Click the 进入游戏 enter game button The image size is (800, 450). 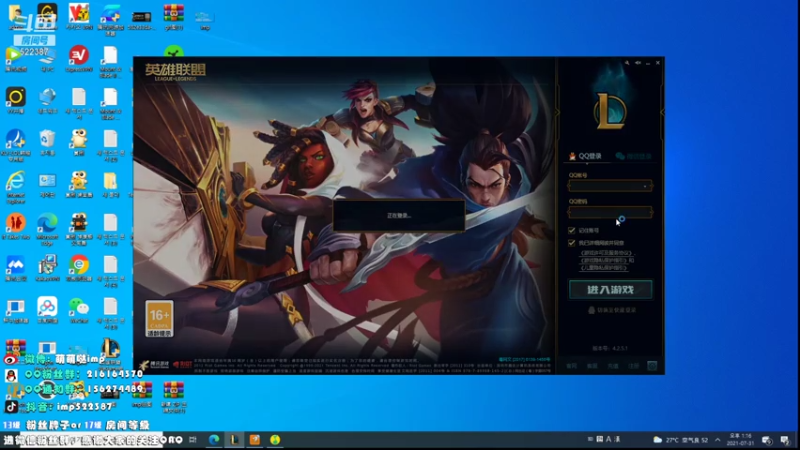pos(610,290)
